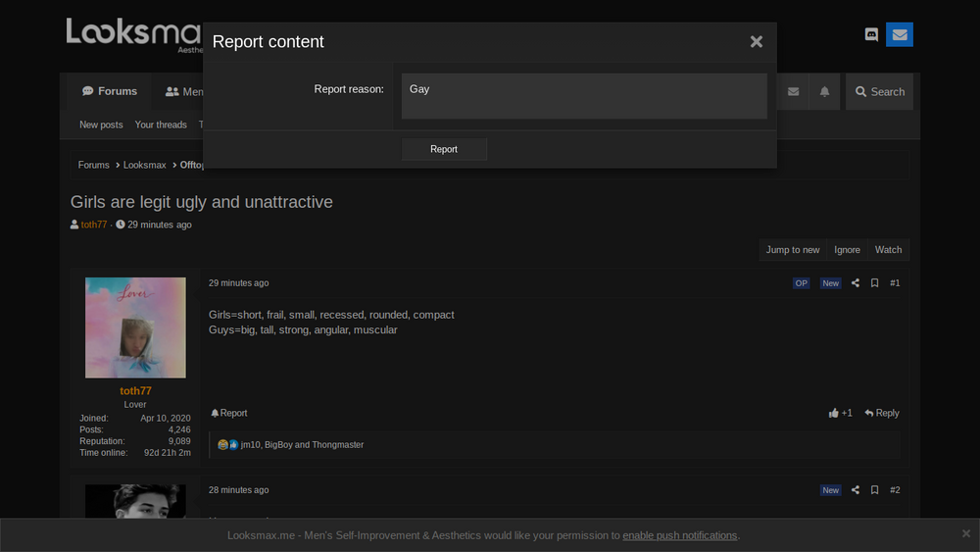Share post #2 via share icon
Screen dimensions: 980x552
(855, 490)
